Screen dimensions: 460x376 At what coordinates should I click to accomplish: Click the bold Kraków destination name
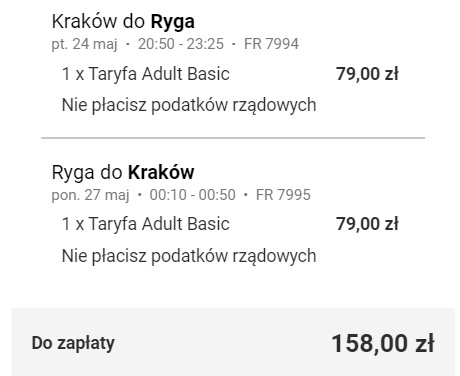tap(161, 172)
